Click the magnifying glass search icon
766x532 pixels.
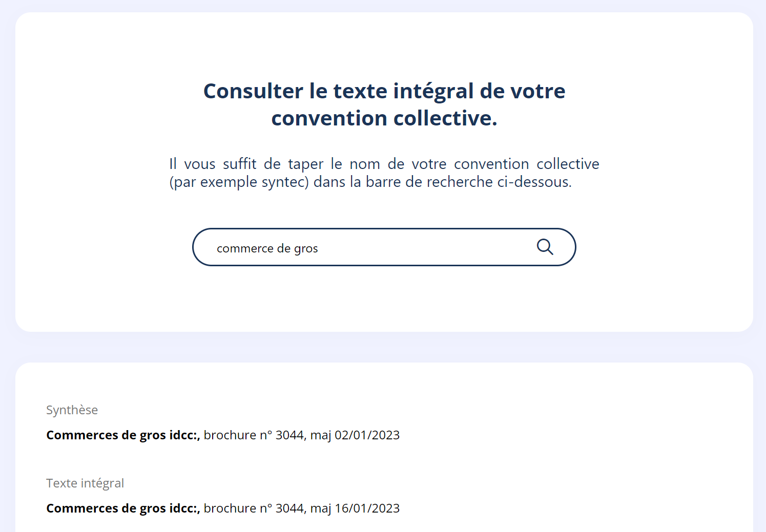[x=545, y=247]
